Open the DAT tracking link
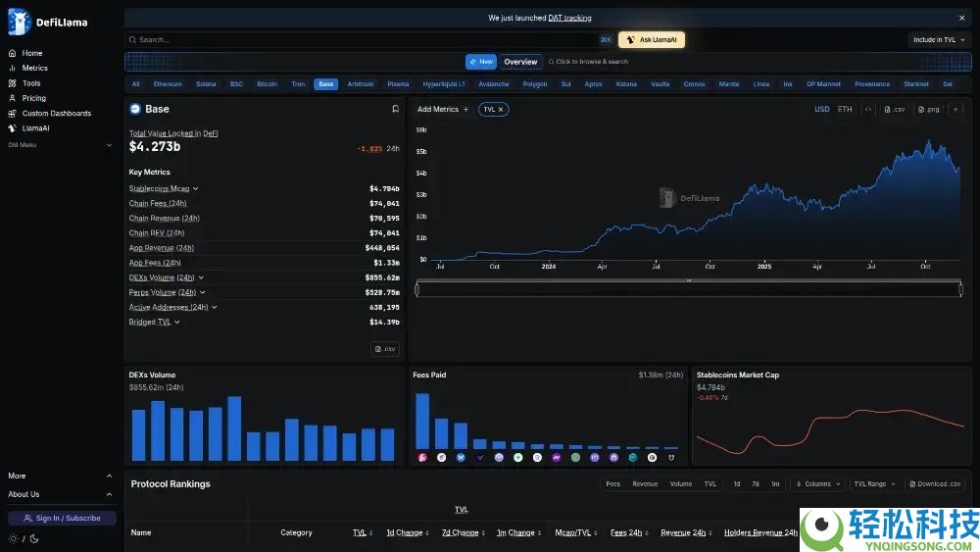This screenshot has width=980, height=552. click(569, 18)
